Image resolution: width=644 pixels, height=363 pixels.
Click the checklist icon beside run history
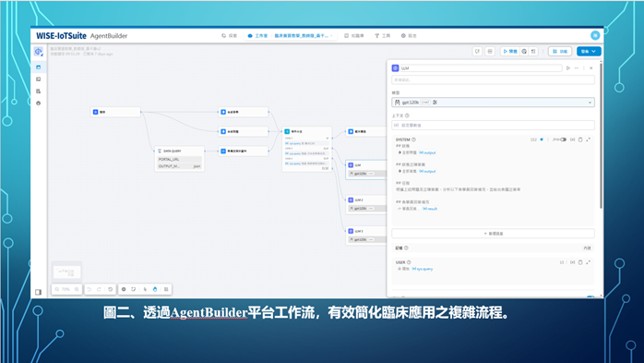click(533, 52)
